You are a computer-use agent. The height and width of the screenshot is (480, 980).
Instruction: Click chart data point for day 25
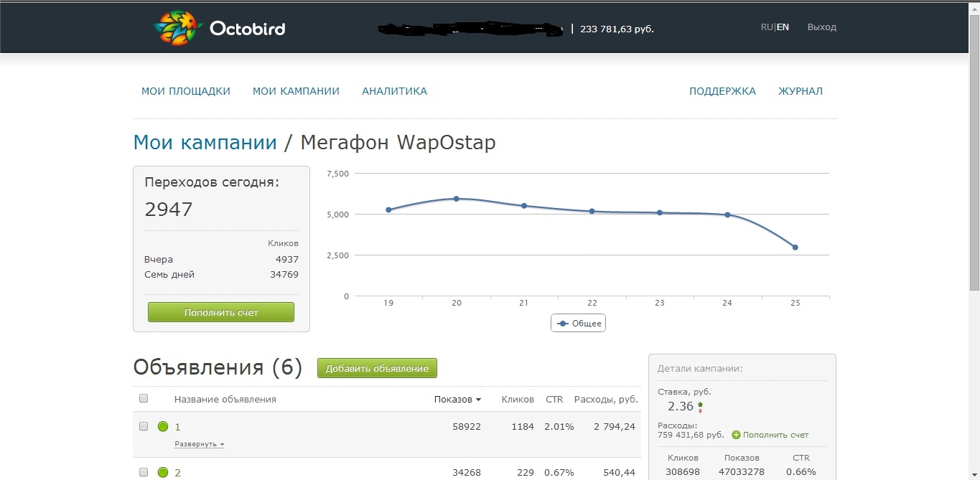[x=795, y=248]
